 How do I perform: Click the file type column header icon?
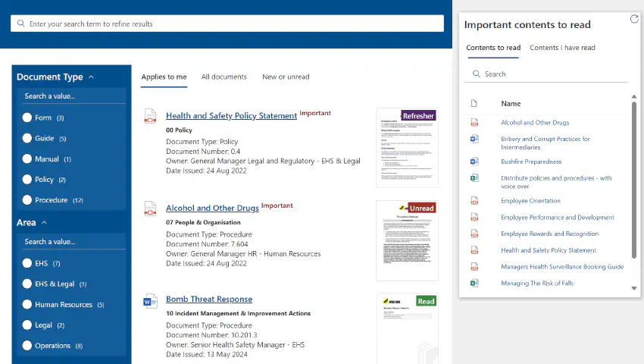(x=474, y=103)
